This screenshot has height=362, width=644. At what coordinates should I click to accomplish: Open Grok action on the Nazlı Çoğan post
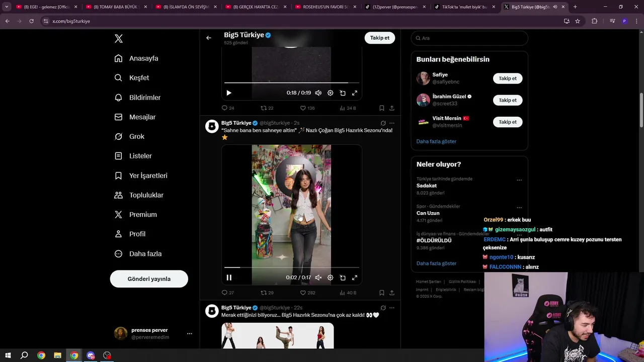(x=383, y=123)
